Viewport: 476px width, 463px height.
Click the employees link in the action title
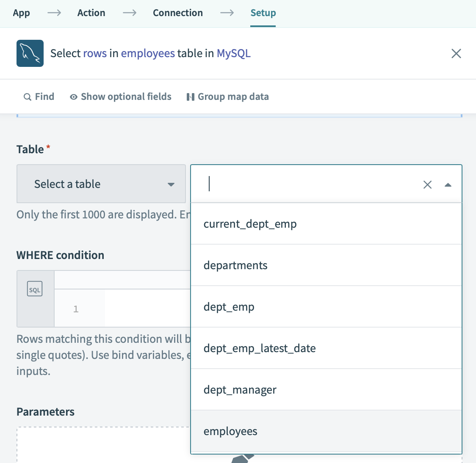point(148,54)
